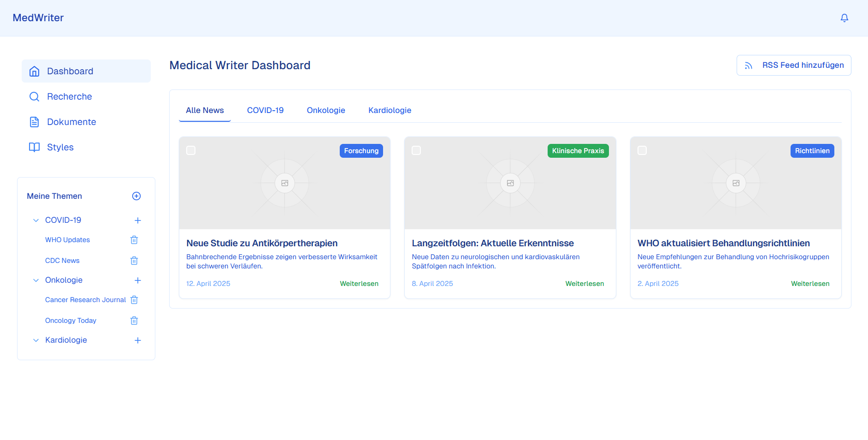The height and width of the screenshot is (440, 868).
Task: Open Dokumente via the document icon
Action: 34,122
